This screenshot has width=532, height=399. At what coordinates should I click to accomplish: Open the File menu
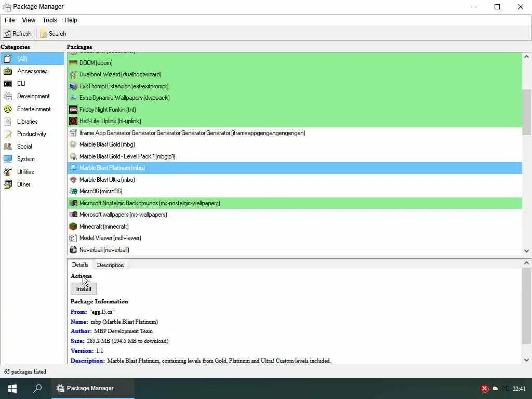point(9,20)
